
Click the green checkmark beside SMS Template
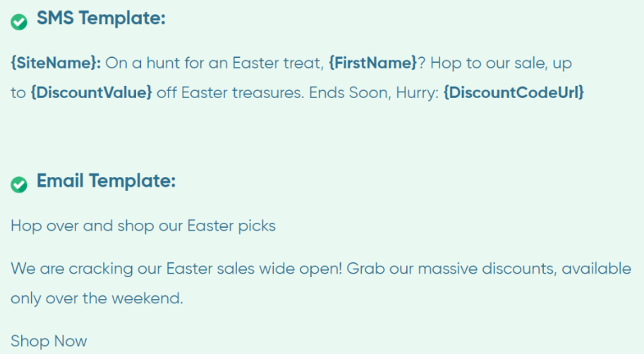point(19,22)
